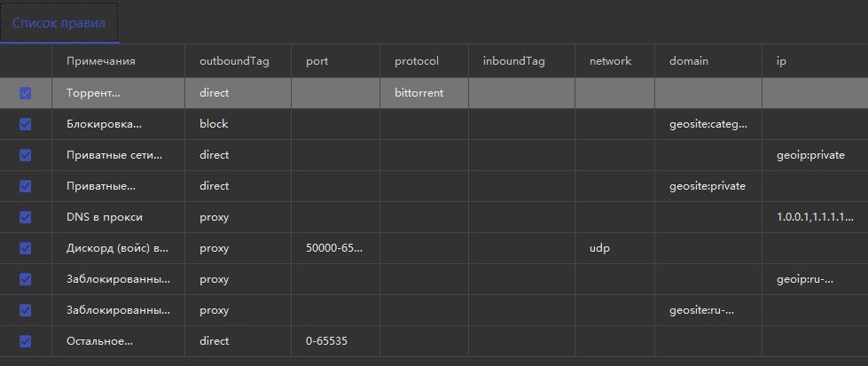Toggle the Остальное rule checkbox

pyautogui.click(x=26, y=341)
